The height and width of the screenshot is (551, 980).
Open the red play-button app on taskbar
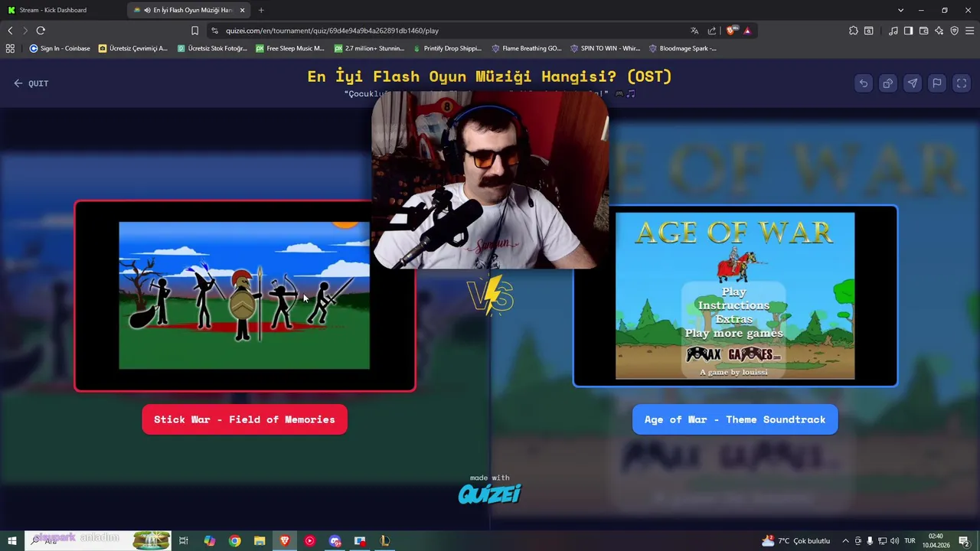(309, 541)
